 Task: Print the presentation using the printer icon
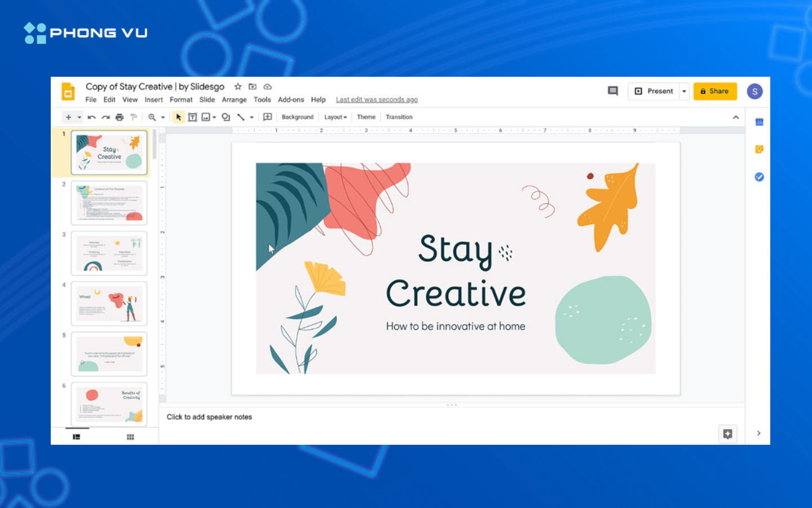click(120, 117)
